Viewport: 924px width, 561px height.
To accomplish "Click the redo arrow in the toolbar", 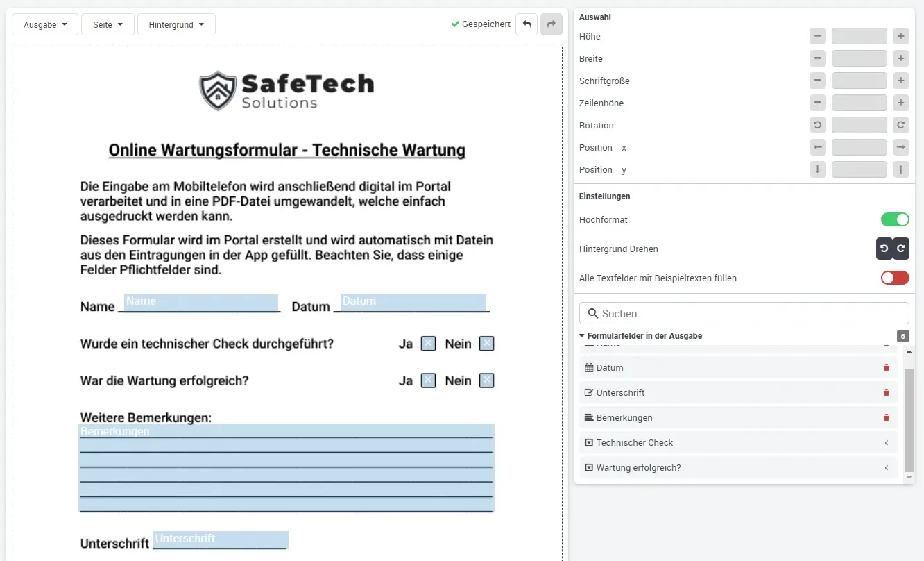I will pyautogui.click(x=551, y=24).
